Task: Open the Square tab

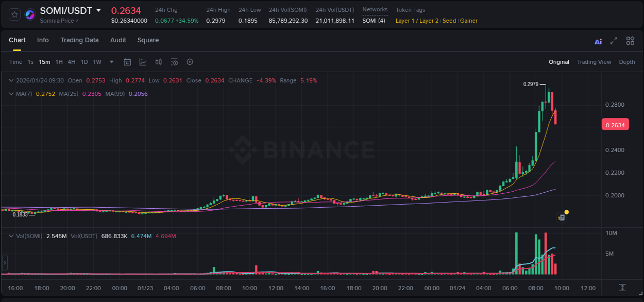Action: point(148,40)
